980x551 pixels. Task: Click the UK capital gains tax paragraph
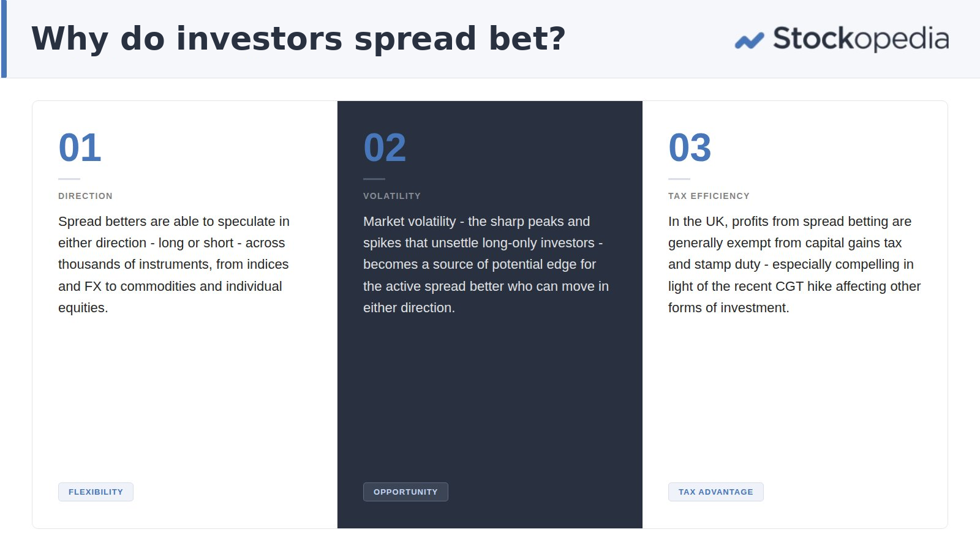(x=794, y=264)
